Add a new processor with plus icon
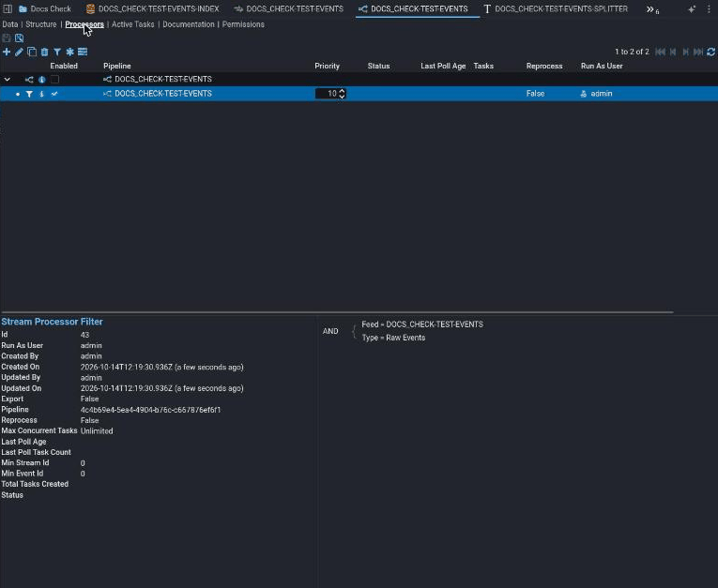This screenshot has height=588, width=718. [x=7, y=52]
